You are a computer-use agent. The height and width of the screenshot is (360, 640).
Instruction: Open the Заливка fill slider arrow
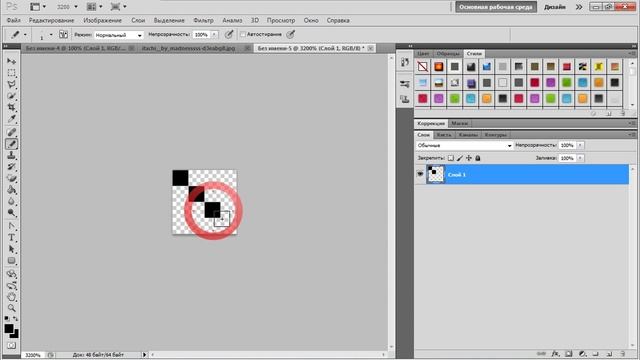580,158
